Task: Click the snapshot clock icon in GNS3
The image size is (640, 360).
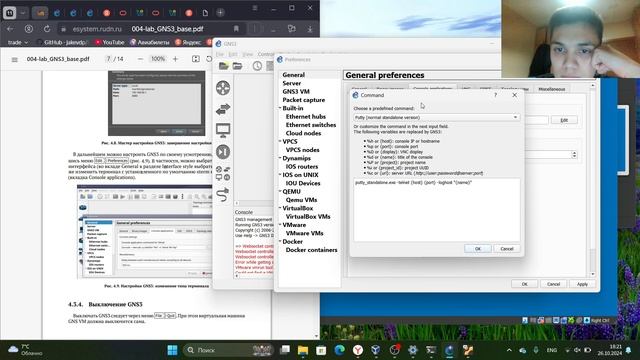Action: click(x=257, y=66)
